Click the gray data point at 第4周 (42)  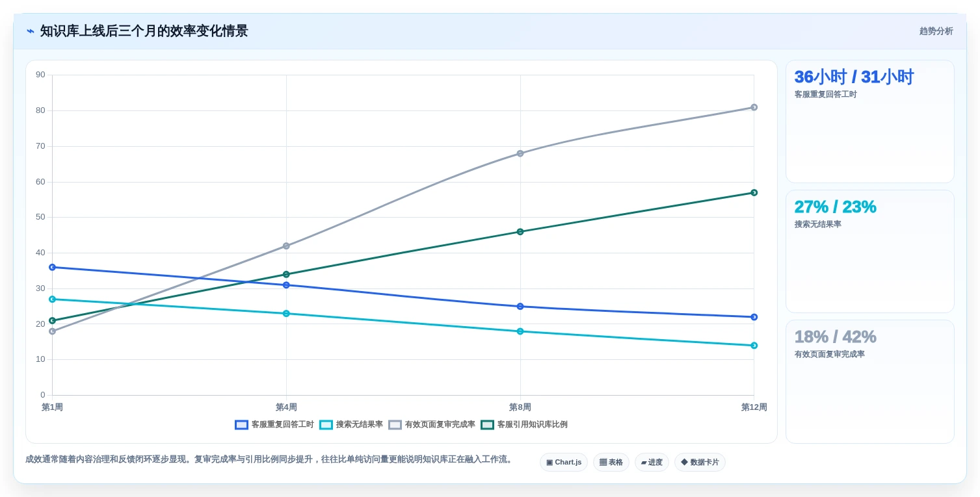click(286, 246)
